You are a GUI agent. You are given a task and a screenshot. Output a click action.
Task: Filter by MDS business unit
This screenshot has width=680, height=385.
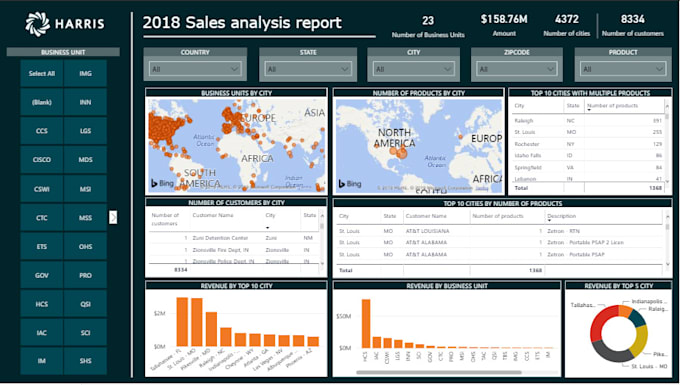coord(85,160)
